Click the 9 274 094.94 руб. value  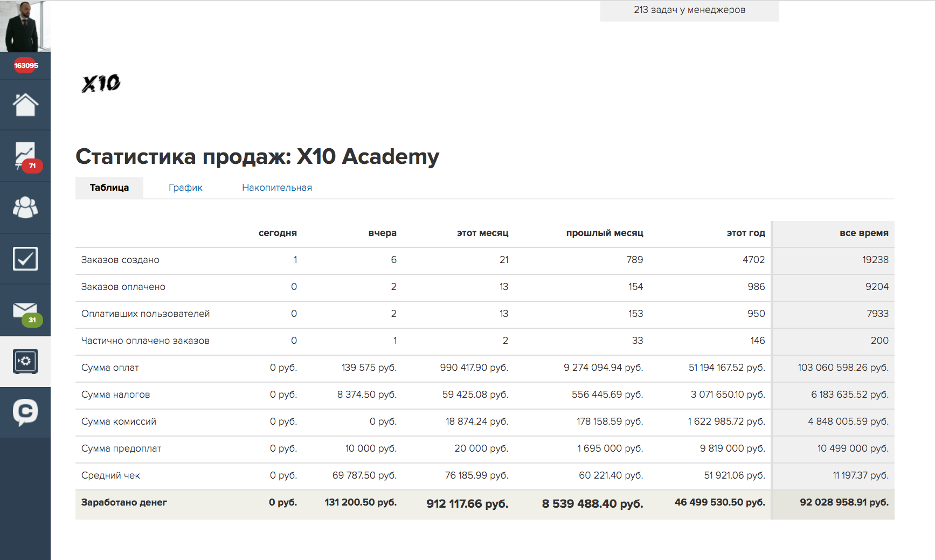(604, 368)
